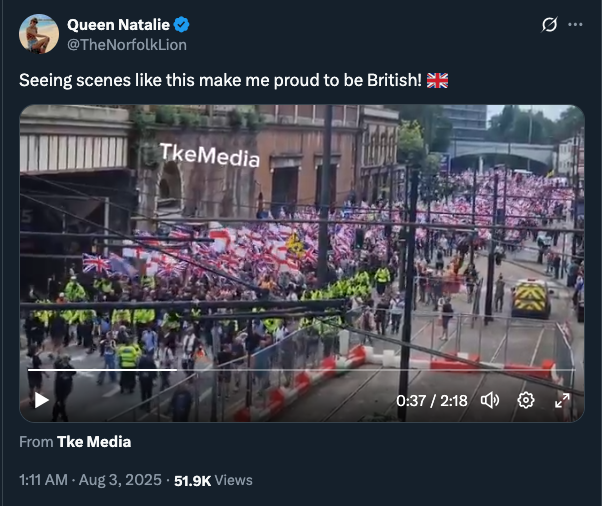The image size is (602, 506).
Task: Open the three-dot More options menu
Action: (x=575, y=24)
